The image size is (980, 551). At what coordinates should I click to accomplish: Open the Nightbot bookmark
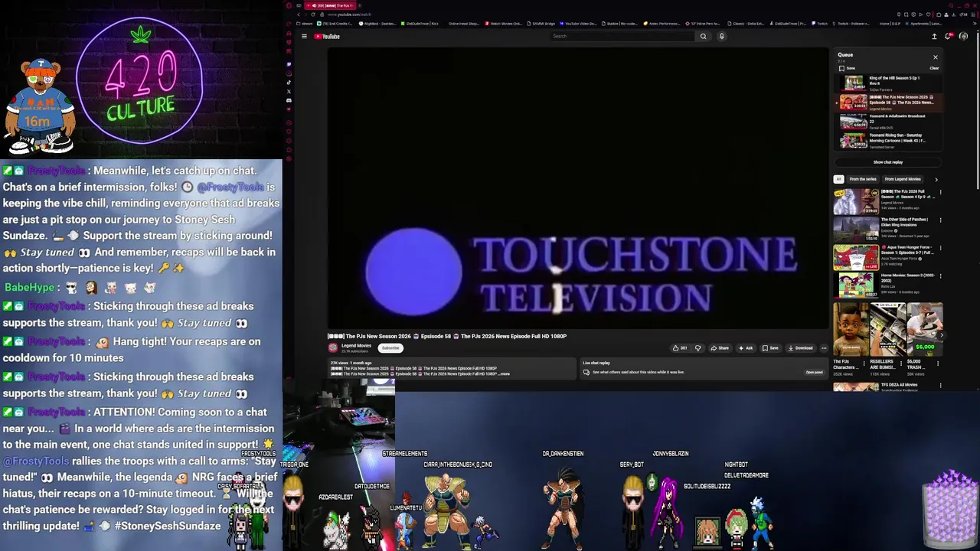[379, 24]
